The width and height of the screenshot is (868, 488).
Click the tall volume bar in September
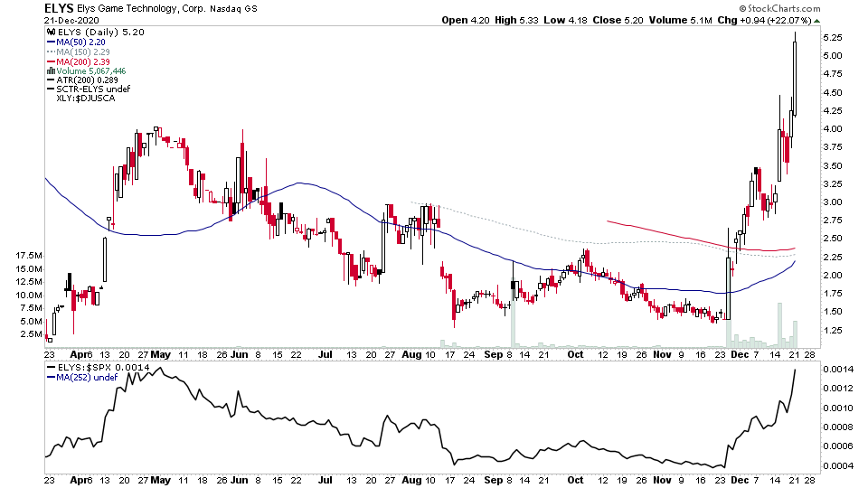(514, 314)
